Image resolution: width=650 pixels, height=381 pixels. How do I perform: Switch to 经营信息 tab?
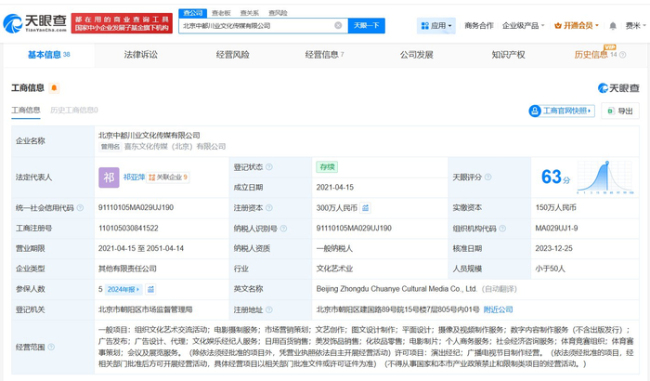(325, 55)
